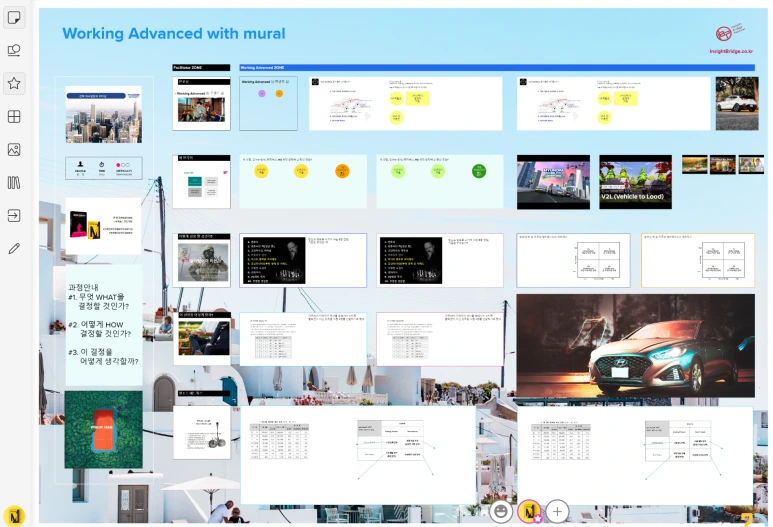Select the dark green circle sticky note

click(479, 171)
